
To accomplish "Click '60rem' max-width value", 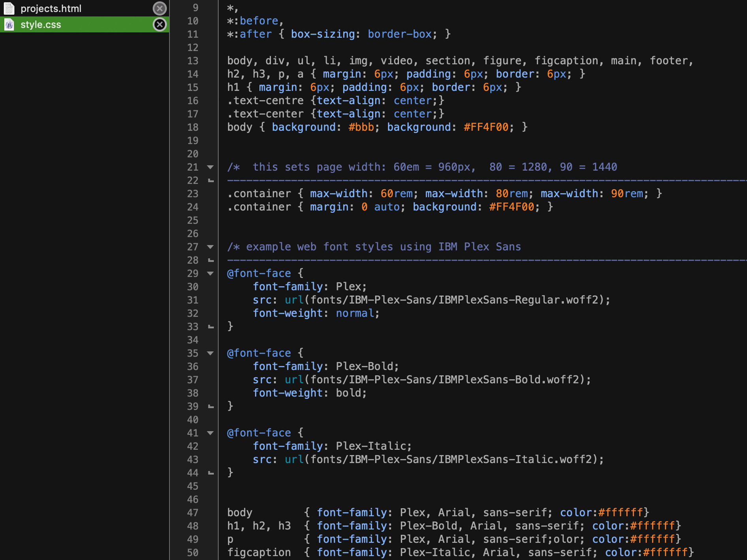I will pyautogui.click(x=397, y=194).
